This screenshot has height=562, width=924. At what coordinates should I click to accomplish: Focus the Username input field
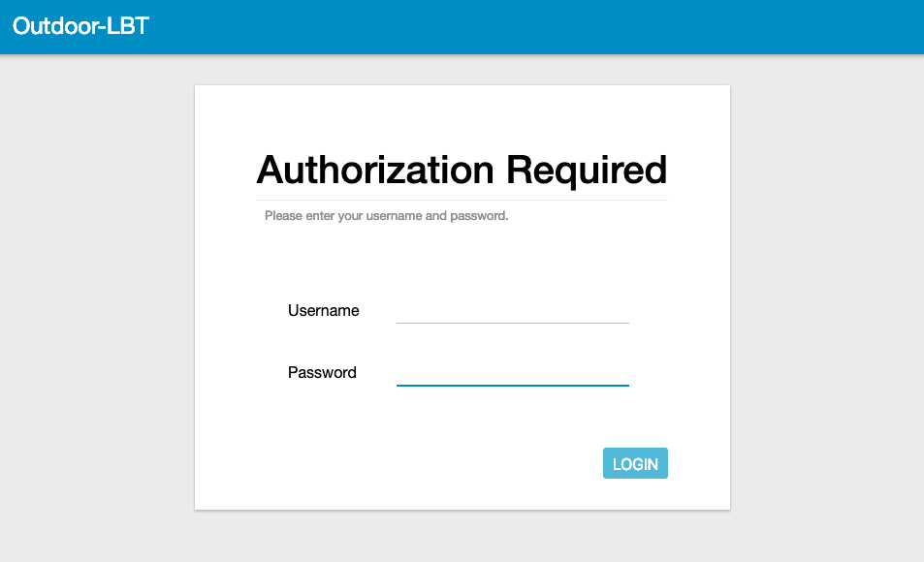click(x=512, y=310)
